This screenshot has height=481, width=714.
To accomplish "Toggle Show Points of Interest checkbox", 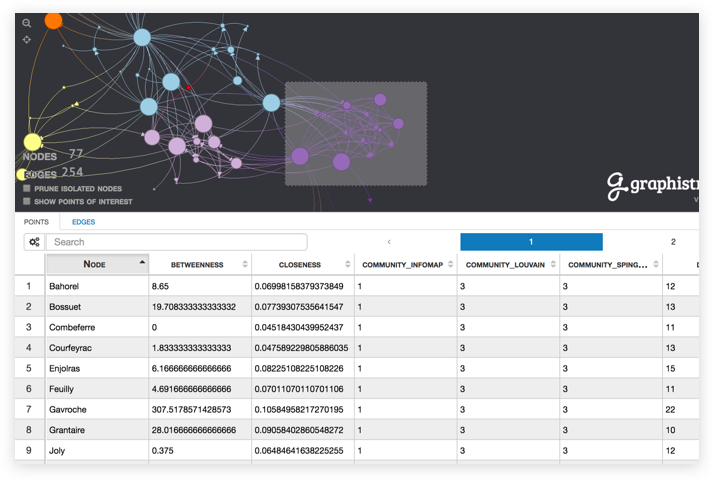I will (x=27, y=201).
